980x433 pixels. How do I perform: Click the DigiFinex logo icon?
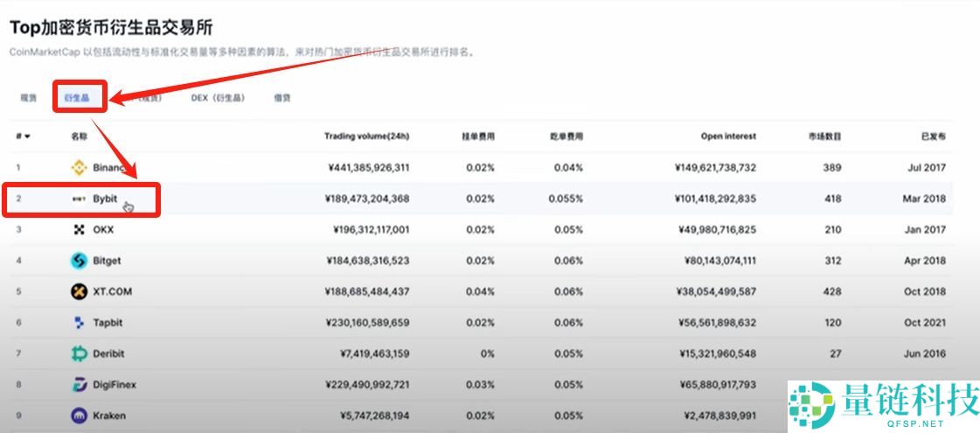(79, 385)
